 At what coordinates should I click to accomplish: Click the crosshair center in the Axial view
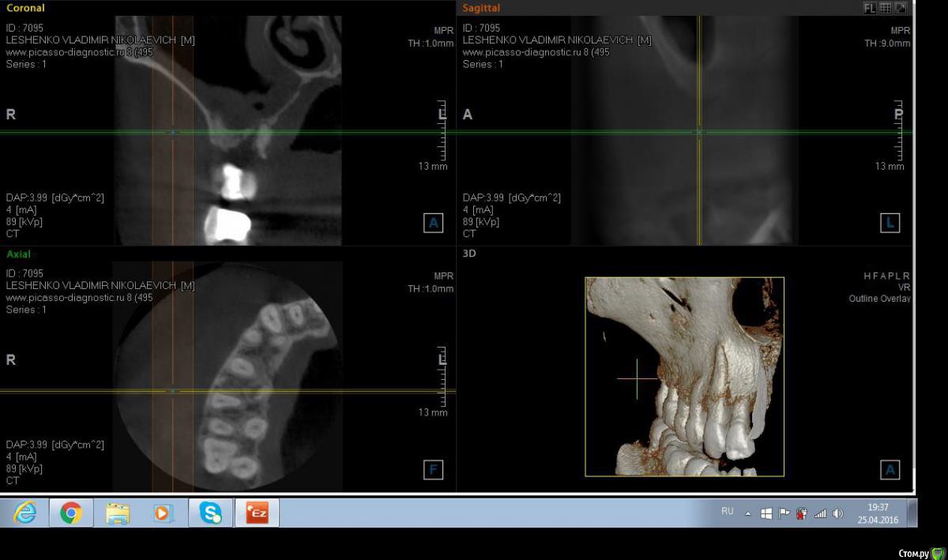173,391
